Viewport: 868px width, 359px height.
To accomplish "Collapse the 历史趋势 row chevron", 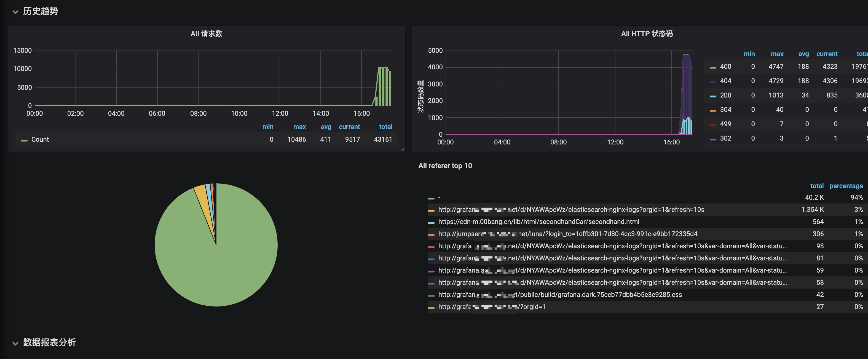I will click(x=15, y=12).
